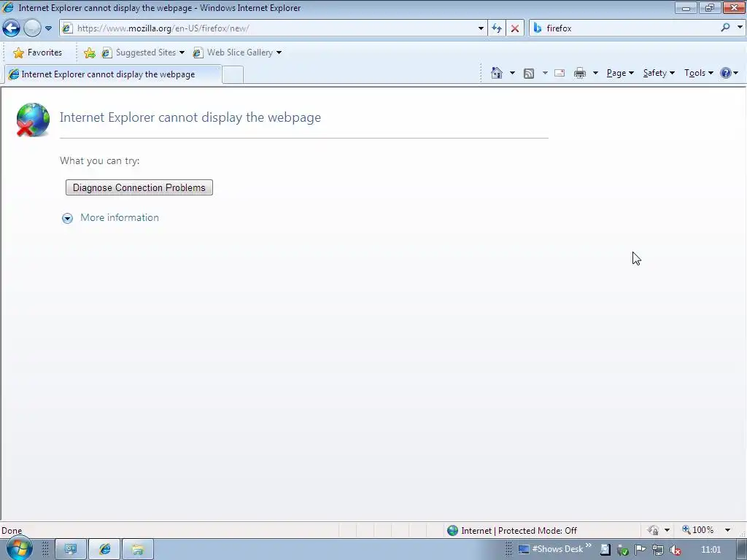Open the Tools menu
The height and width of the screenshot is (560, 747).
(x=698, y=73)
